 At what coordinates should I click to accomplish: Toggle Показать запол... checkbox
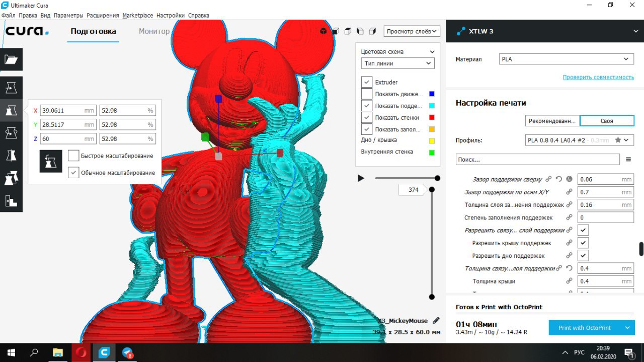point(367,129)
